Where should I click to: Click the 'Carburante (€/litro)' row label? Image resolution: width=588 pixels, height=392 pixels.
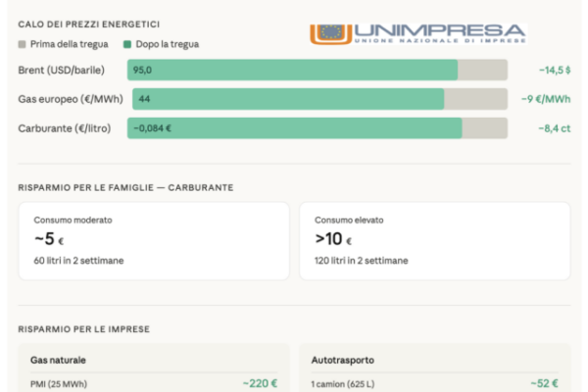click(66, 128)
